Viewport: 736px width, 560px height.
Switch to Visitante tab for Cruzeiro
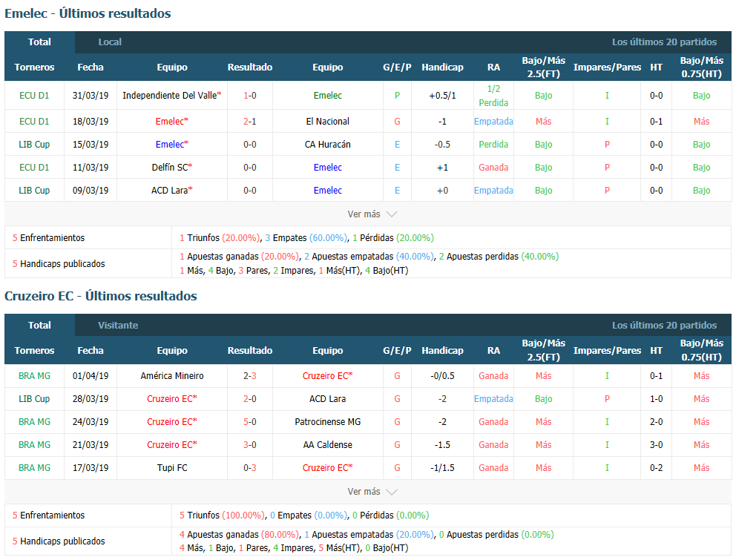[x=118, y=326]
